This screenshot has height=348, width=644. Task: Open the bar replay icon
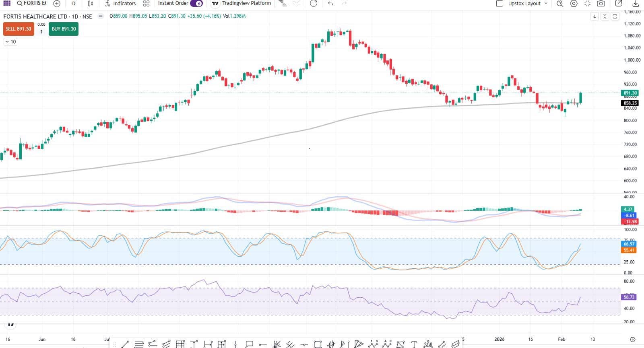point(283,3)
